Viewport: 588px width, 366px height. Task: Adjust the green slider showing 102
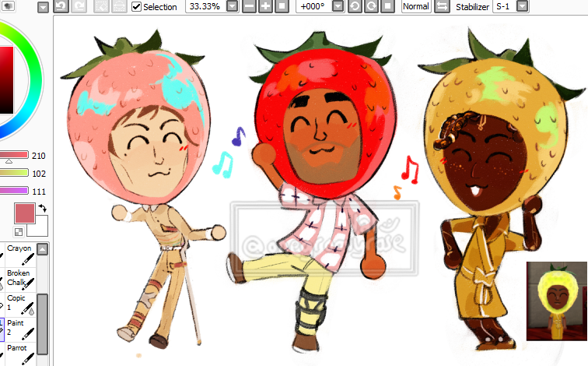(14, 173)
